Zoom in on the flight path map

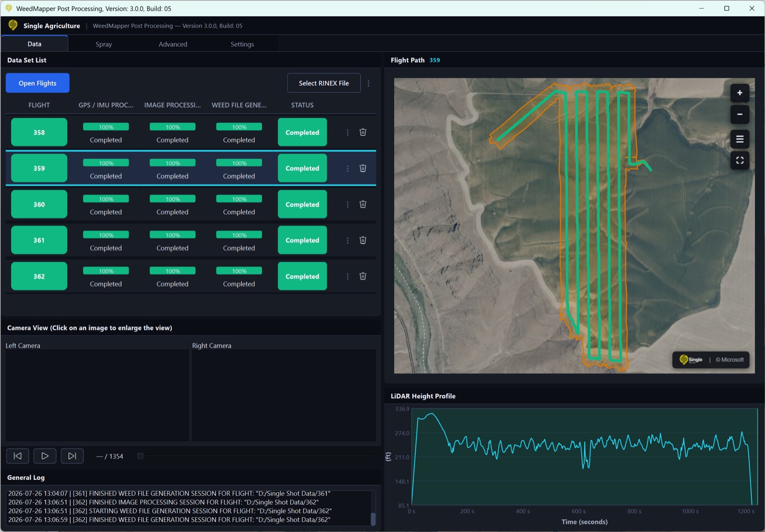click(739, 93)
